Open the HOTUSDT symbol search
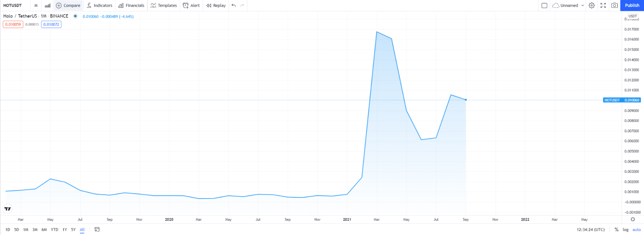 [13, 5]
